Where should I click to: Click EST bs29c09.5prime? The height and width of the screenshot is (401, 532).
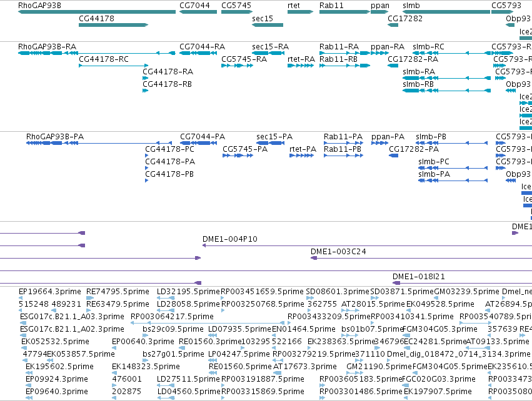click(146, 335)
